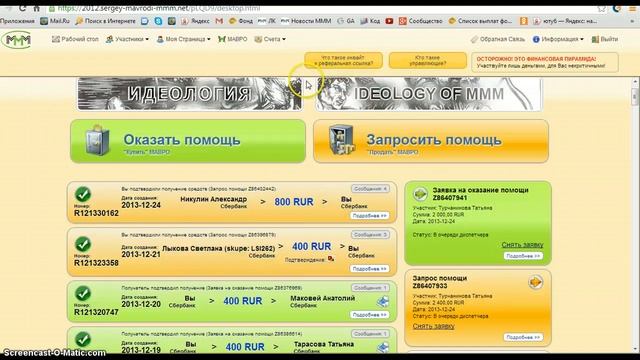Screen dimensions: 640x360
Task: Open the Рабочий стол menu item
Action: (75, 39)
